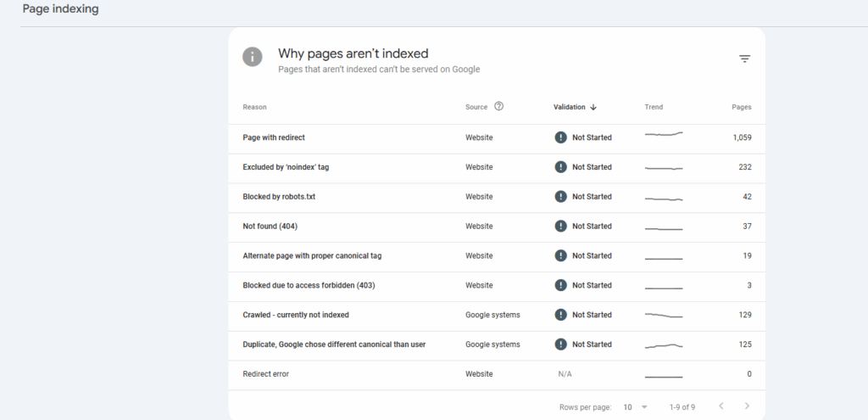The width and height of the screenshot is (868, 420).
Task: Click the Redirect error row
Action: 265,374
